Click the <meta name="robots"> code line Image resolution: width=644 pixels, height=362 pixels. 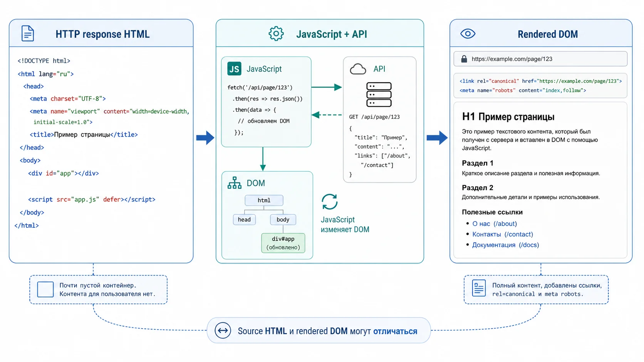pos(523,90)
